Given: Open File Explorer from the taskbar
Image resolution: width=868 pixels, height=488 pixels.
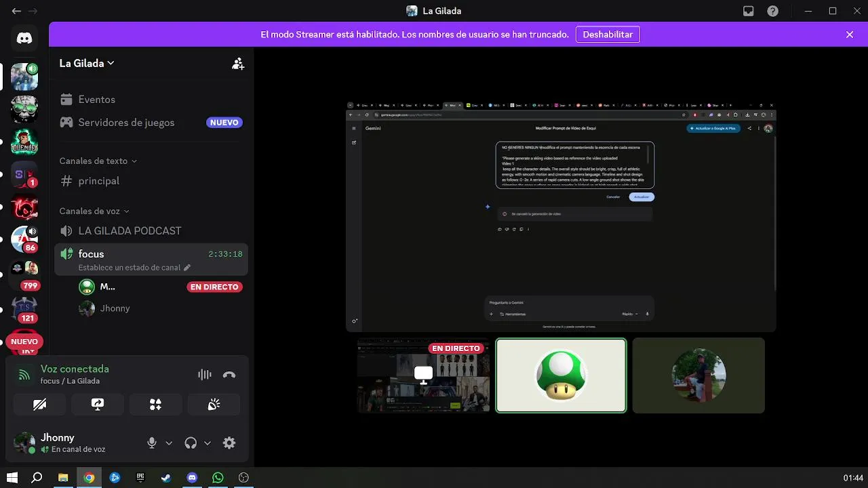Looking at the screenshot, I should (63, 478).
